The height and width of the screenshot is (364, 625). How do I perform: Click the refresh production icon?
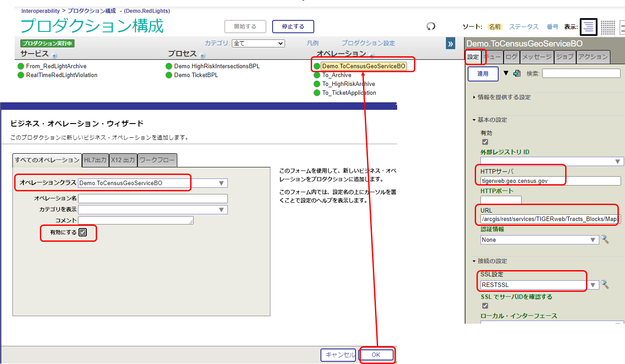point(431,27)
